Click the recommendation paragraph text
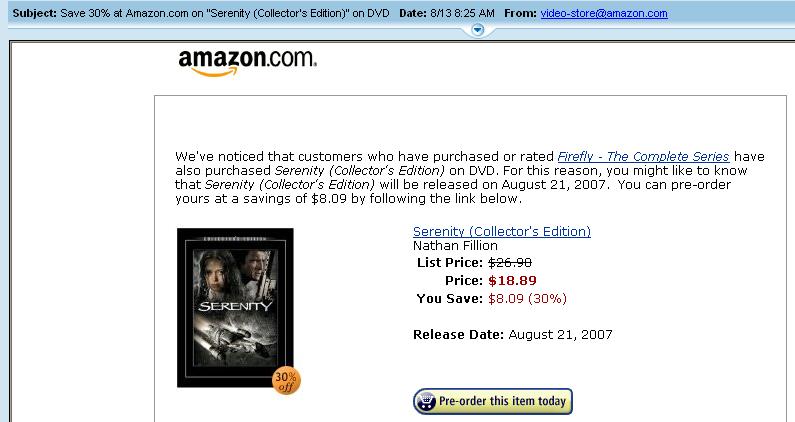Screen dimensions: 795x422 pyautogui.click(x=469, y=178)
